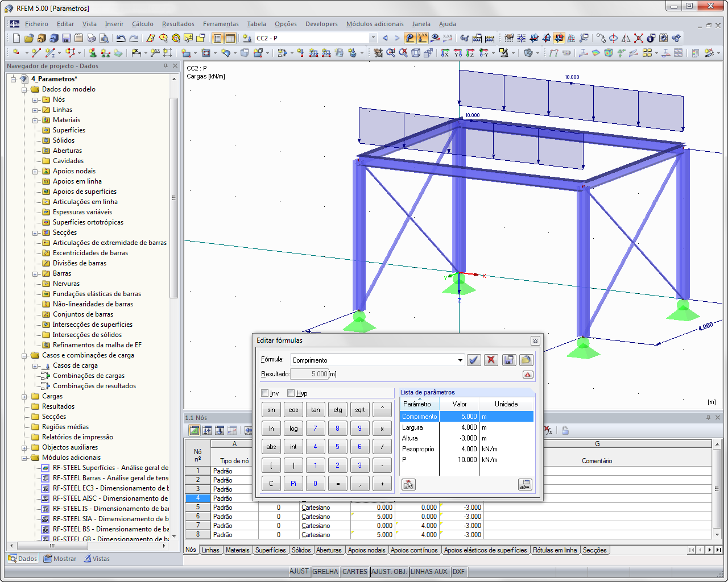The image size is (728, 582).
Task: Expand the Nós tree node
Action: click(35, 99)
